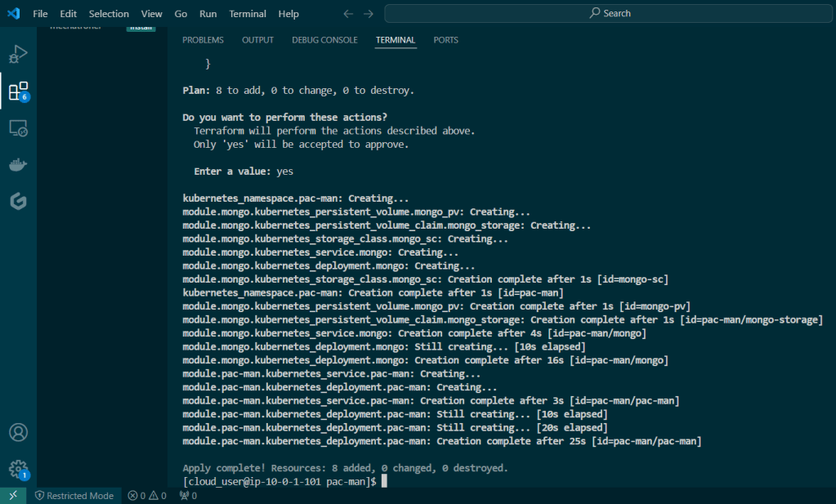836x504 pixels.
Task: Open the Terminal menu
Action: pyautogui.click(x=248, y=13)
